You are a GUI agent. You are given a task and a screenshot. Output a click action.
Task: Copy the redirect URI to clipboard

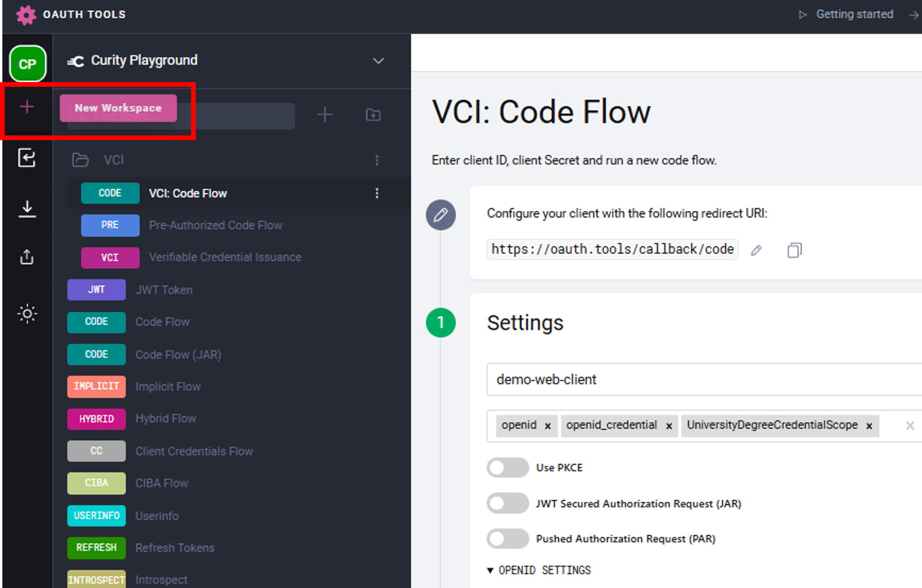tap(795, 250)
